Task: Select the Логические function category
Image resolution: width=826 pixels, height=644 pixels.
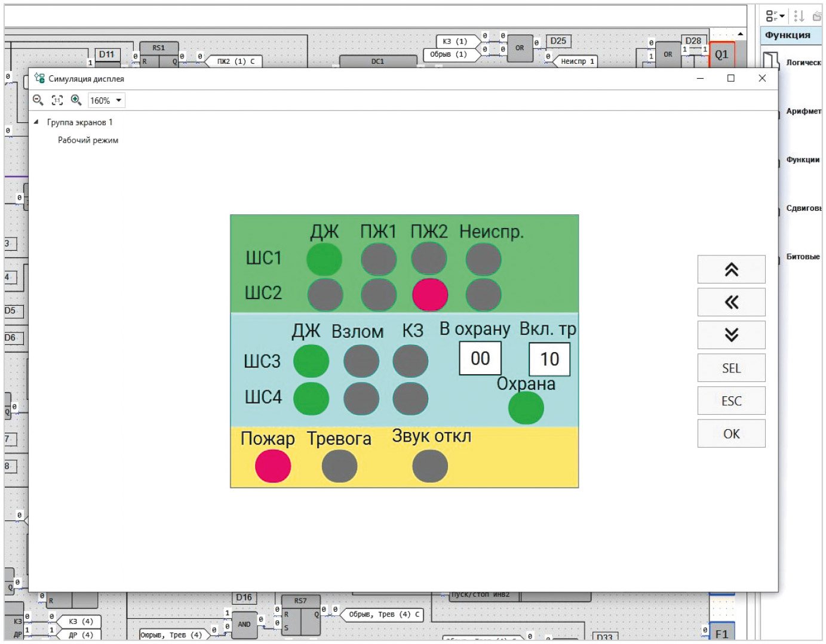Action: click(x=803, y=62)
